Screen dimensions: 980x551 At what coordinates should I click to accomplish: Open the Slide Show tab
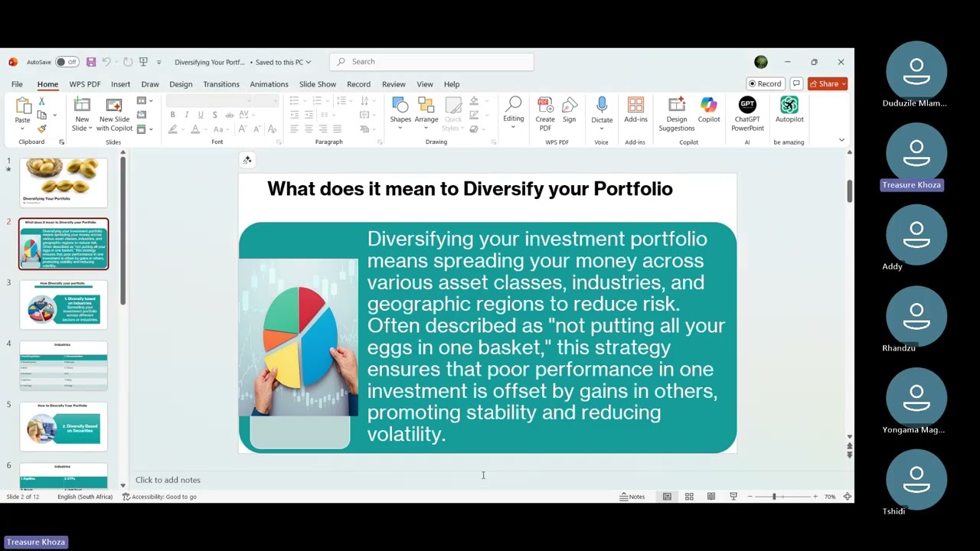tap(318, 84)
